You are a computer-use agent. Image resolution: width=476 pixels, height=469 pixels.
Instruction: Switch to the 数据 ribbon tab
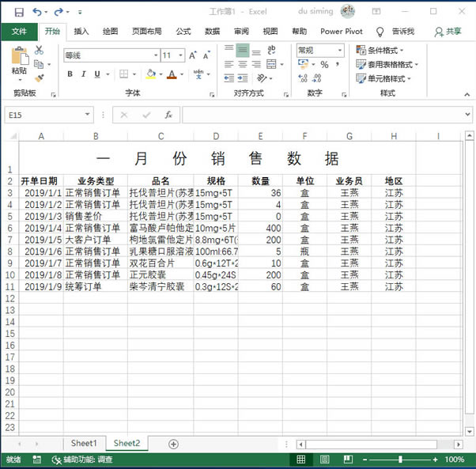(x=212, y=32)
